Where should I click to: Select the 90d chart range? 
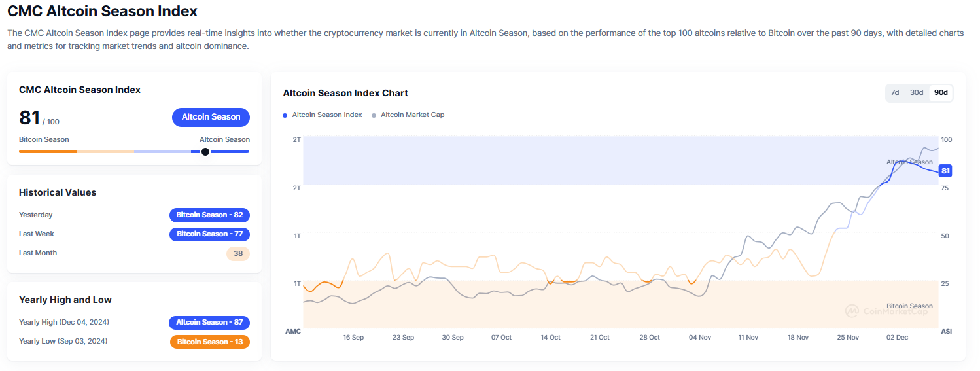941,93
